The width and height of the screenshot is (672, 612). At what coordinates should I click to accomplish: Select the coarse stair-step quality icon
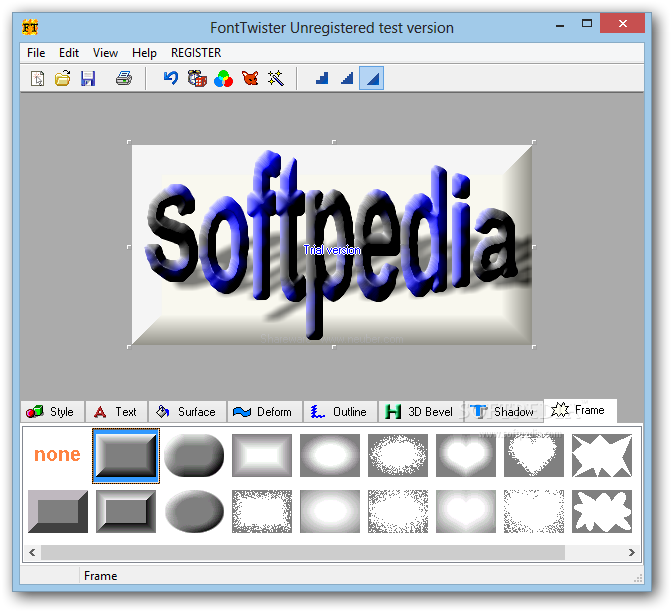(x=322, y=78)
